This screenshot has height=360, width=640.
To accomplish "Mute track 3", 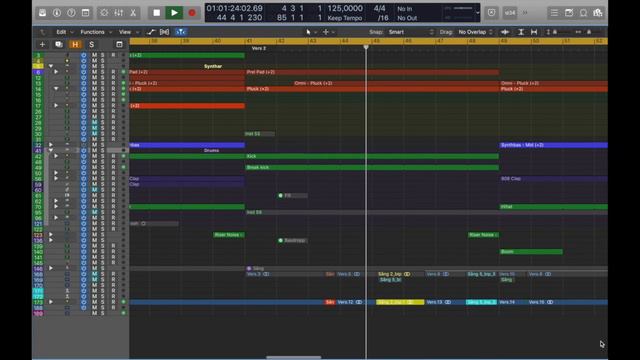I will (x=94, y=55).
